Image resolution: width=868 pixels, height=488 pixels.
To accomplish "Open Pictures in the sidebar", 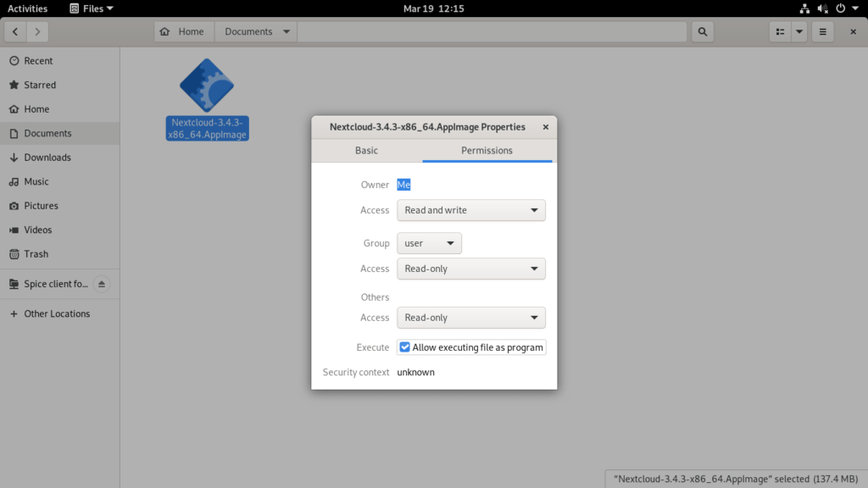I will (60, 206).
